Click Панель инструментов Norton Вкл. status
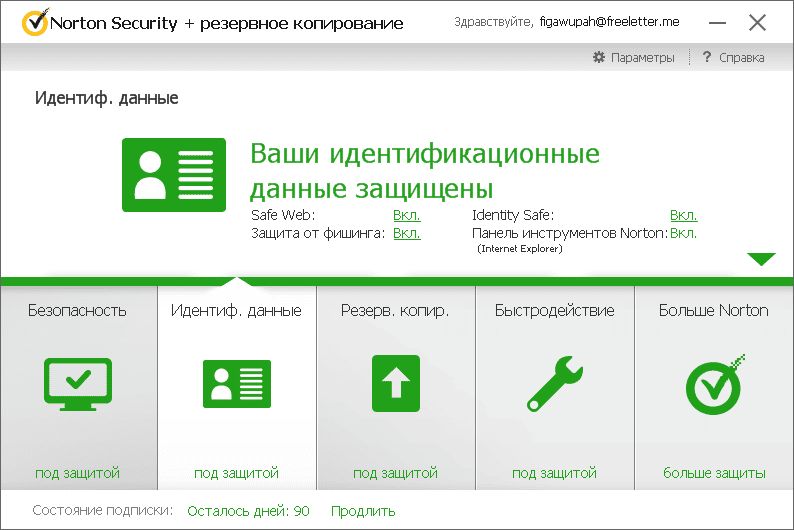 (684, 233)
